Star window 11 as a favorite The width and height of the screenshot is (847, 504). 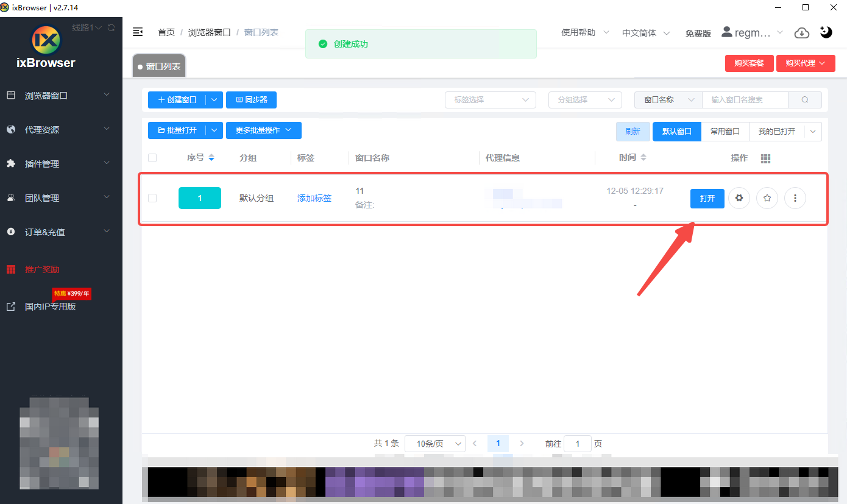click(767, 198)
